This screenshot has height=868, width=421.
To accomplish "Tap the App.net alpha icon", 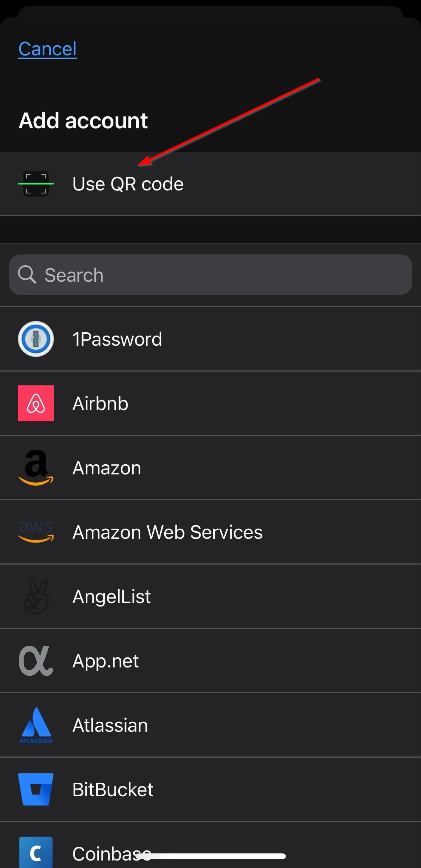I will tap(36, 661).
